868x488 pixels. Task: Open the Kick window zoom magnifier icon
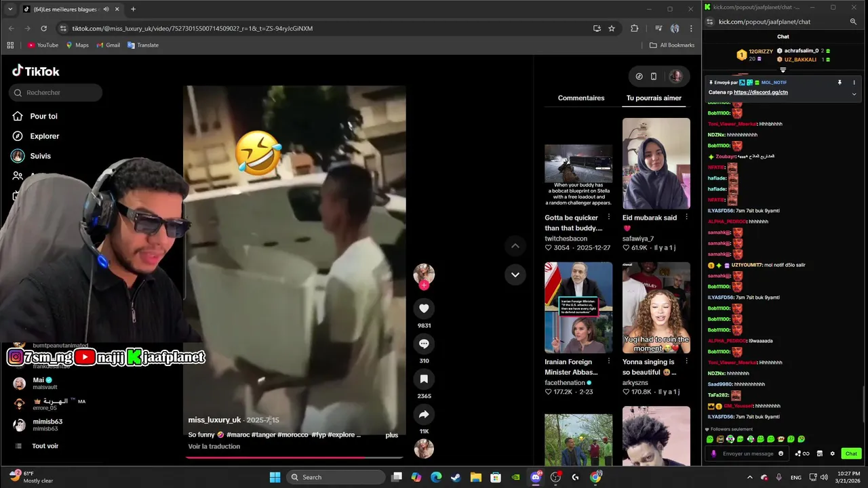coord(853,22)
